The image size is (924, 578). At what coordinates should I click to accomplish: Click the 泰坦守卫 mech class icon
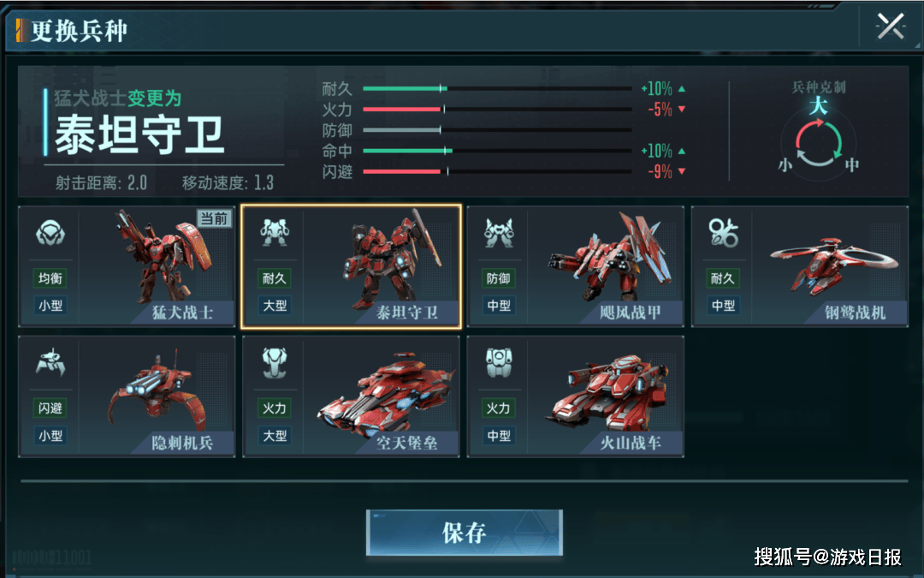[x=274, y=232]
